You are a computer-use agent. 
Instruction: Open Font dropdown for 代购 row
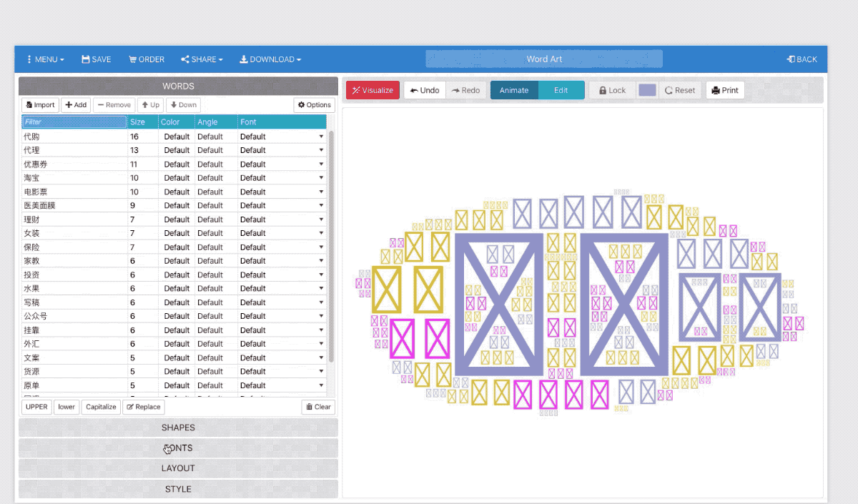(282, 137)
